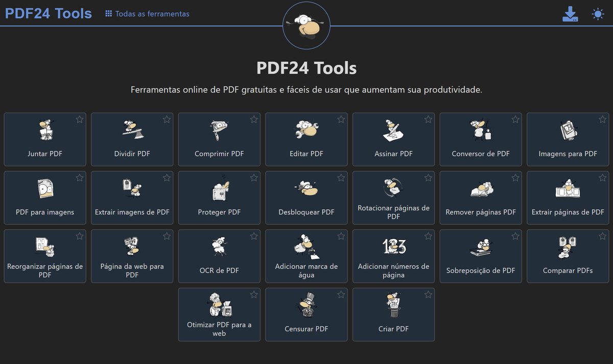Screen dimensions: 613x364
Task: Select the OCR de PDF sheep icon
Action: 219,247
